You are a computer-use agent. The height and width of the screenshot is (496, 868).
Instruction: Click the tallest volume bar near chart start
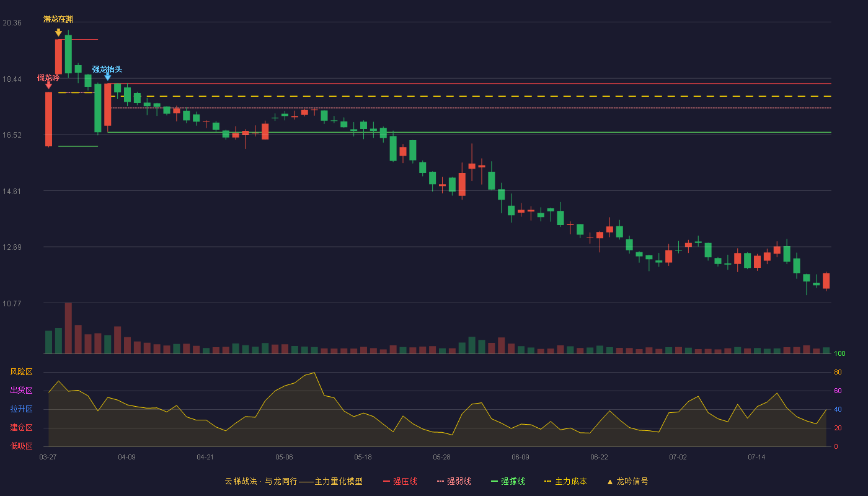point(68,328)
